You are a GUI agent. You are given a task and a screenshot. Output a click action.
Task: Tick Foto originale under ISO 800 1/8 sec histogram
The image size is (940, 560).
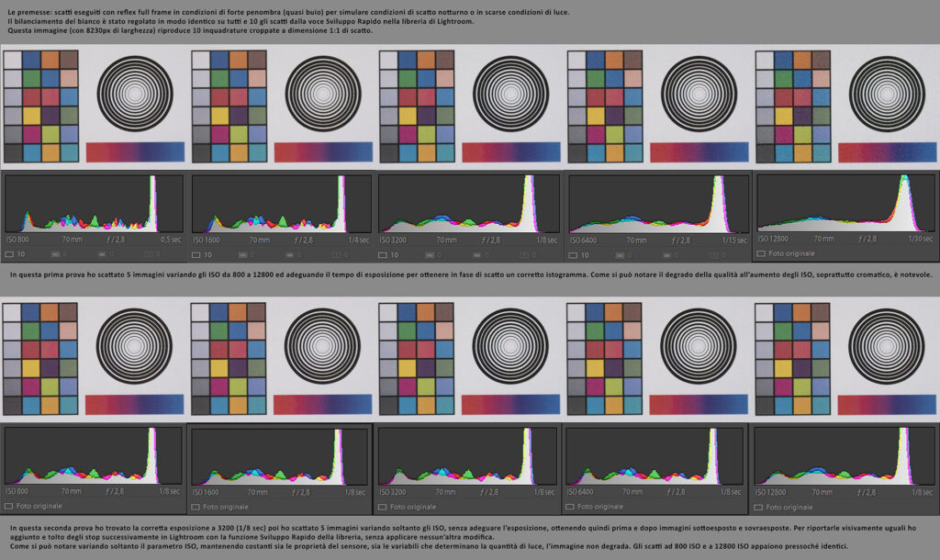[x=8, y=507]
